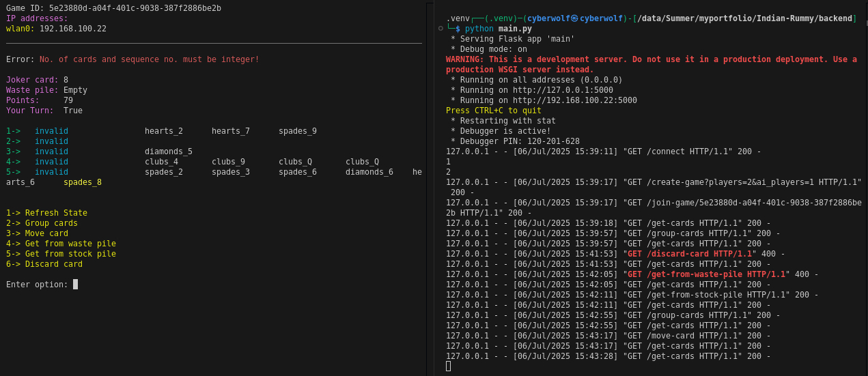The height and width of the screenshot is (376, 868).
Task: Click the Debugger PIN 120-201-628 line
Action: (515, 141)
